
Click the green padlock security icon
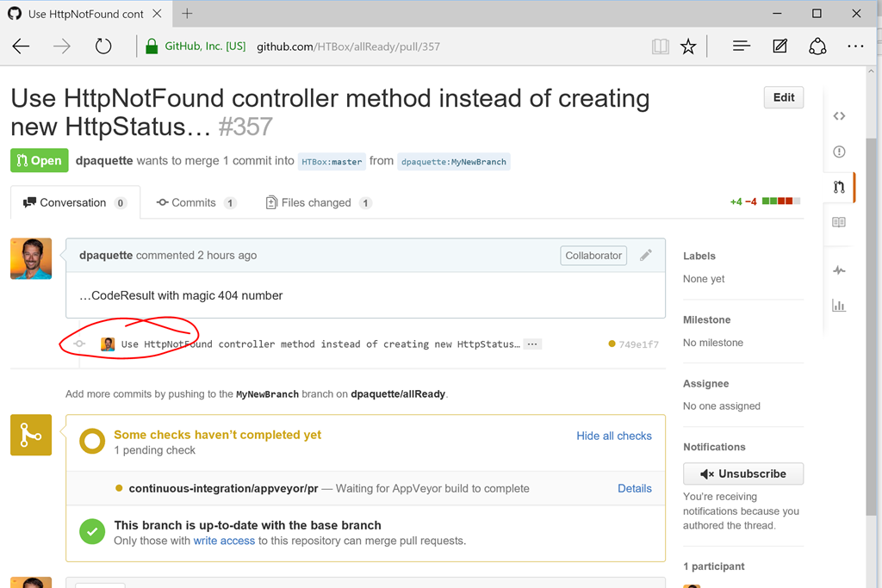coord(152,46)
